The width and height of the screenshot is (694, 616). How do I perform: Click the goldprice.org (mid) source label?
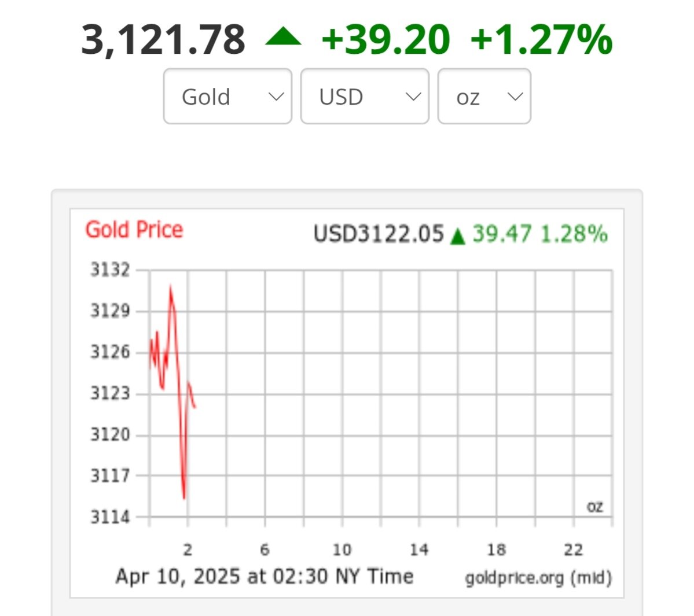[538, 578]
